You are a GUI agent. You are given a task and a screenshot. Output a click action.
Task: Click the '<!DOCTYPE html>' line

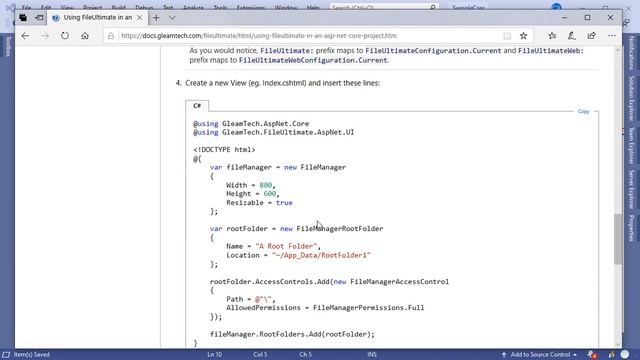pos(224,150)
